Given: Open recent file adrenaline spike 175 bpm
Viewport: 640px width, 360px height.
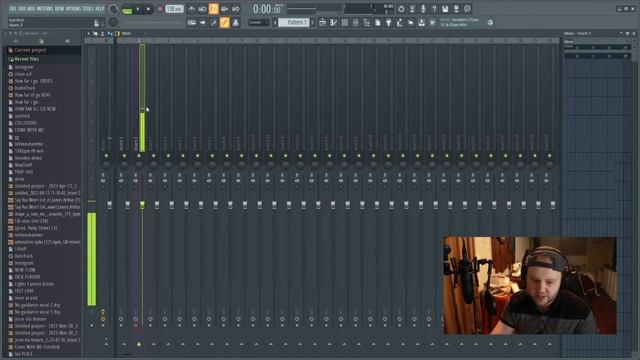Looking at the screenshot, I should [47, 242].
